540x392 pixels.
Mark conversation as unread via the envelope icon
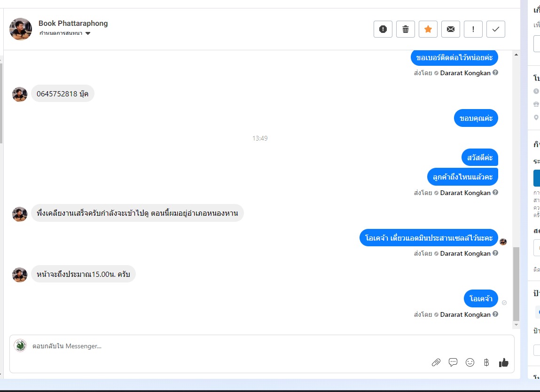[450, 29]
